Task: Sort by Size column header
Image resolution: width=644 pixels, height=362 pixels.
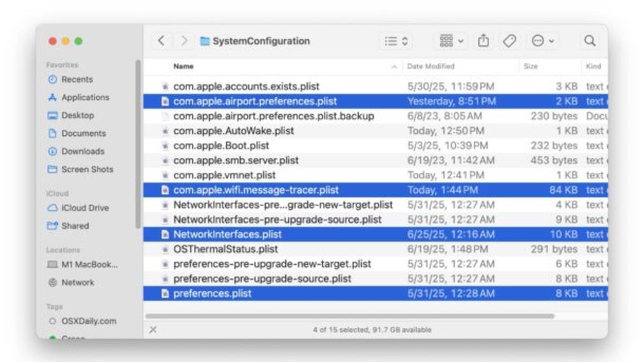Action: coord(530,67)
